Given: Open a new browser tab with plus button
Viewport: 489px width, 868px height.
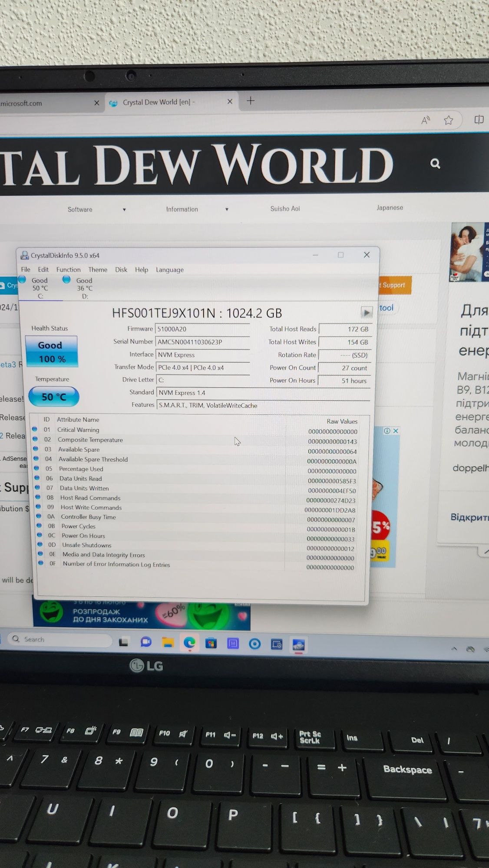Looking at the screenshot, I should pyautogui.click(x=251, y=101).
